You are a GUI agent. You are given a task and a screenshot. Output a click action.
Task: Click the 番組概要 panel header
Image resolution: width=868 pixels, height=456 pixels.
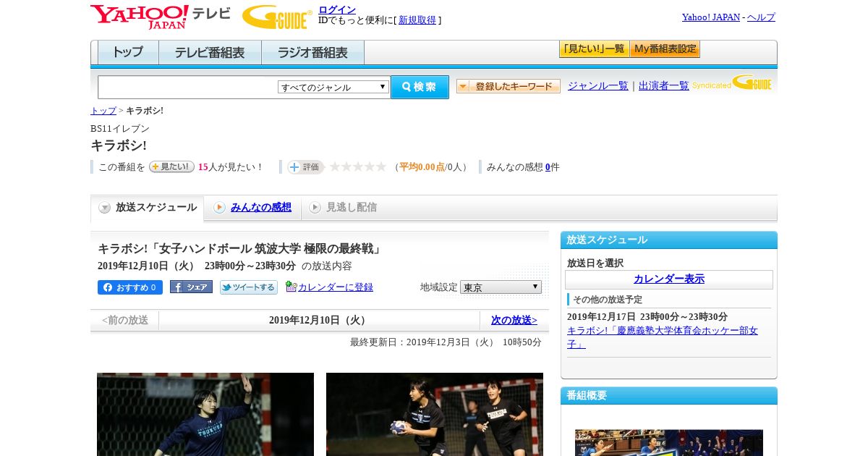click(x=669, y=395)
